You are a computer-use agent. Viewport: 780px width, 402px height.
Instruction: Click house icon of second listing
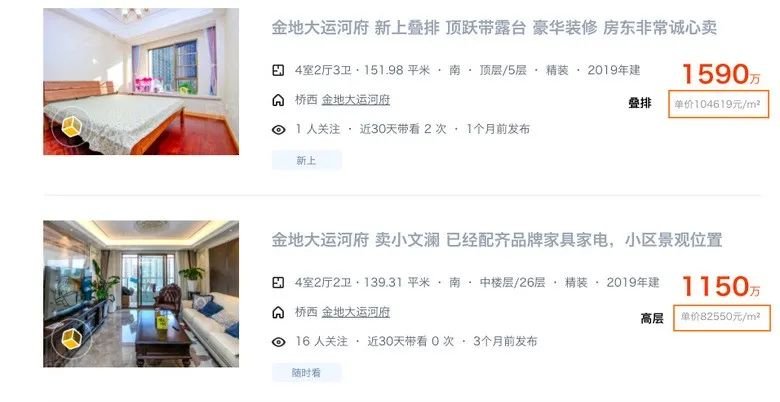[x=278, y=312]
